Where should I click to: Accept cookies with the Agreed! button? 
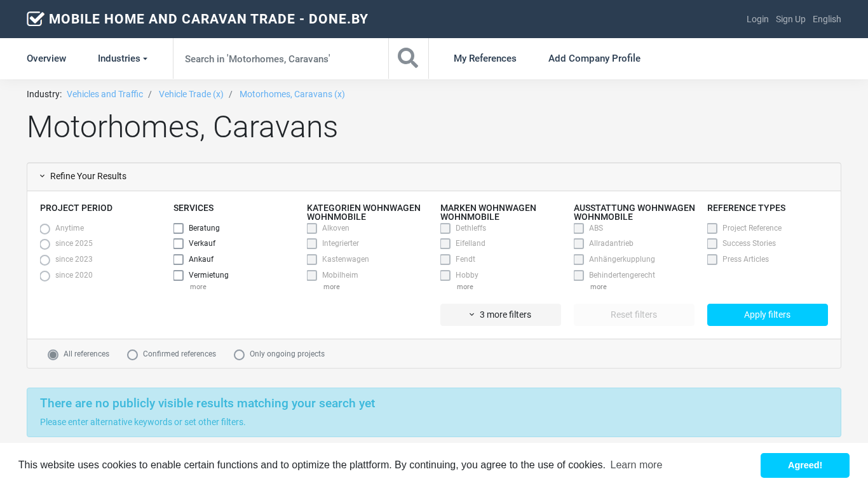(x=804, y=465)
